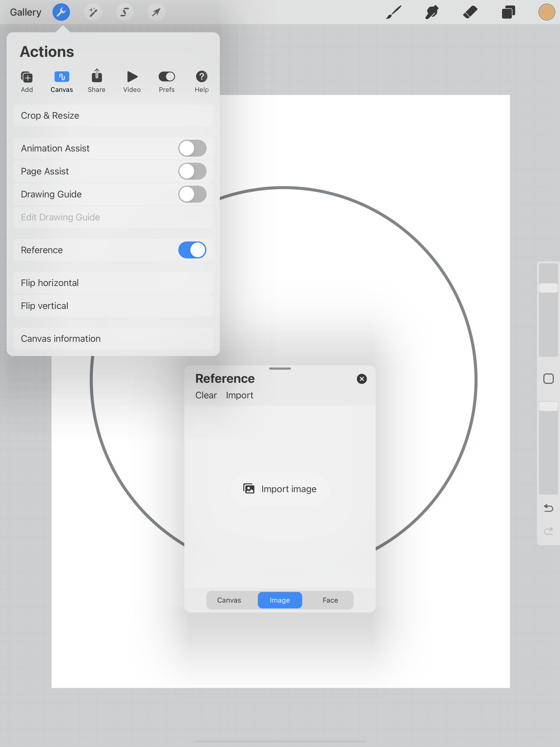Open the Adjustments magic wand icon
The height and width of the screenshot is (747, 560).
(93, 12)
